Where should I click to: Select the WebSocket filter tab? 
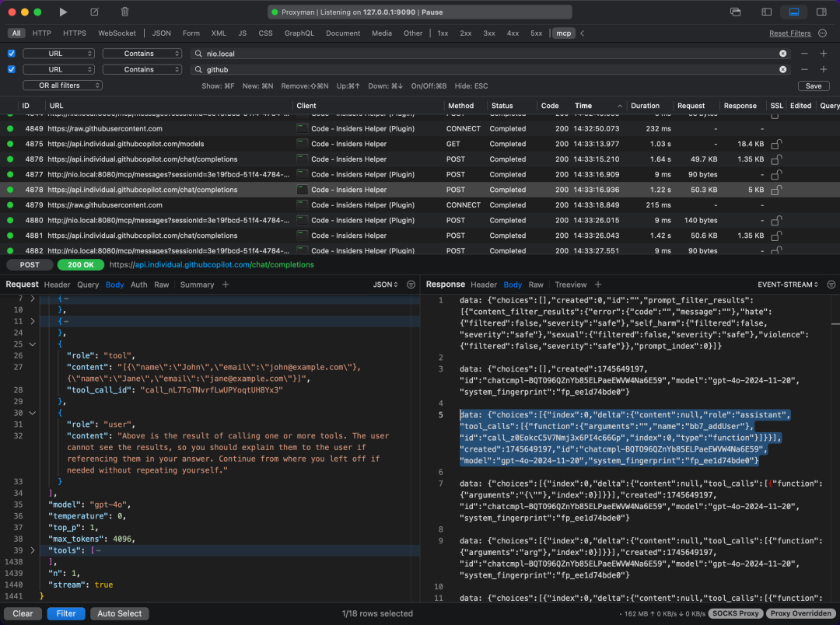coord(117,33)
